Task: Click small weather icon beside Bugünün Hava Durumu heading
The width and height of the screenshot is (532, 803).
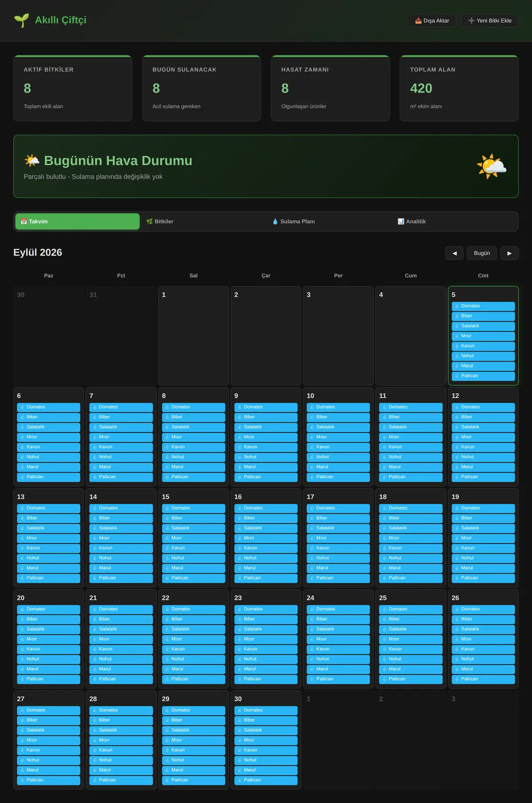Action: (x=32, y=161)
